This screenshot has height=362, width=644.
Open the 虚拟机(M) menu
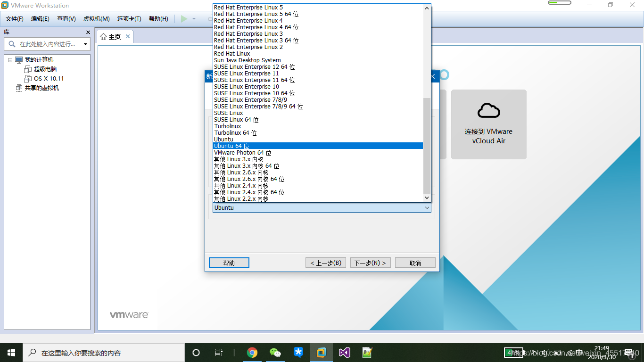pos(96,19)
